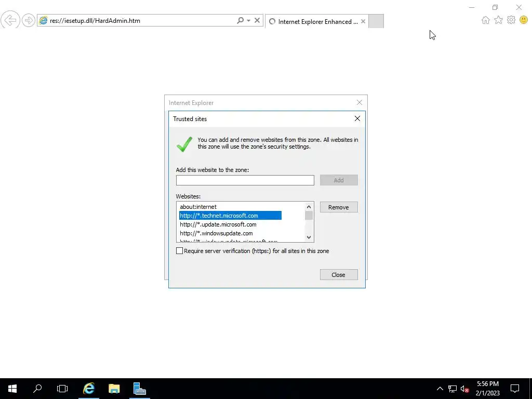Click the websites list scroll down arrow
532x399 pixels.
(309, 237)
